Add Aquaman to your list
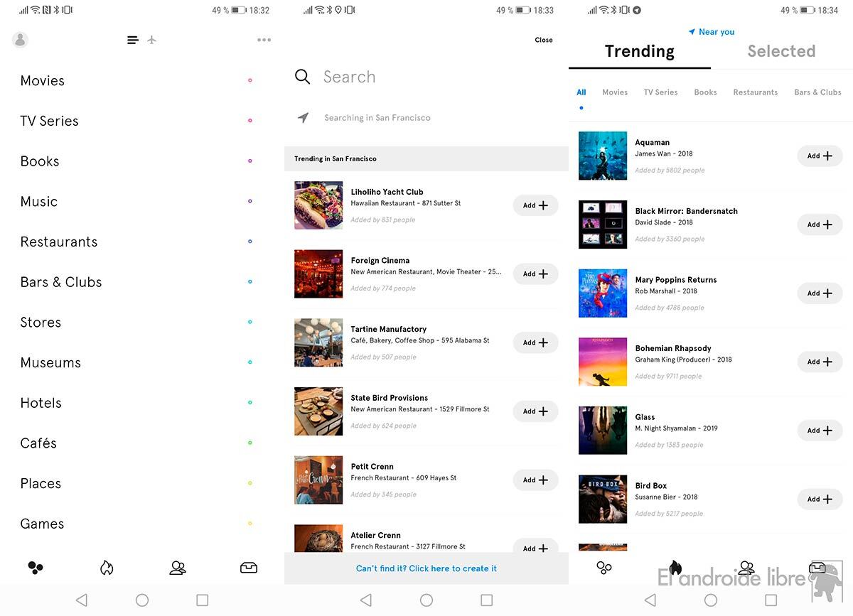The image size is (853, 616). [x=820, y=156]
